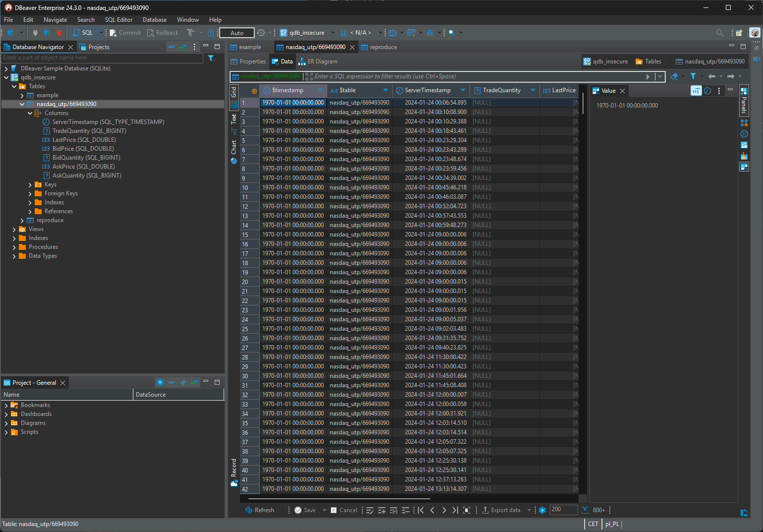
Task: Click Refresh in results toolbar
Action: [260, 510]
